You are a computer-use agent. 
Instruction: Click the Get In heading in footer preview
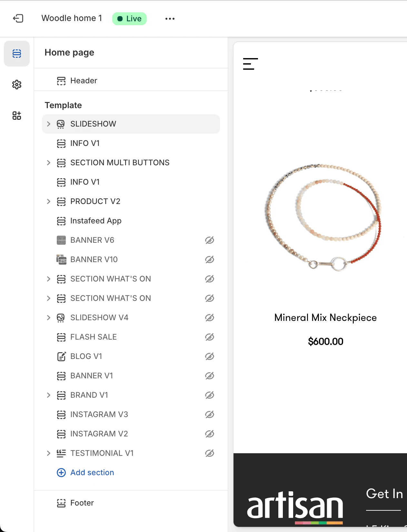pos(384,494)
